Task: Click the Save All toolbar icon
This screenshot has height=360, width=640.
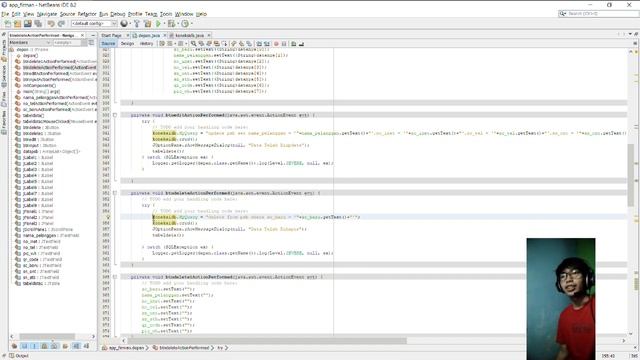Action: [38, 24]
